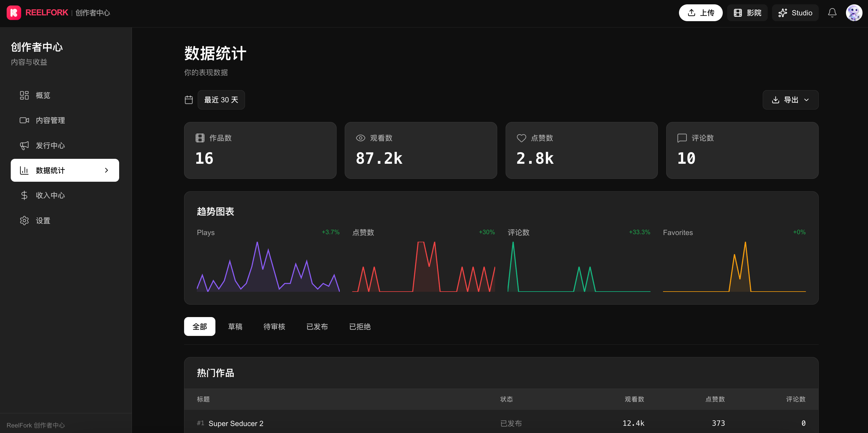Click chevron on 数据统计 sidebar item

point(106,170)
